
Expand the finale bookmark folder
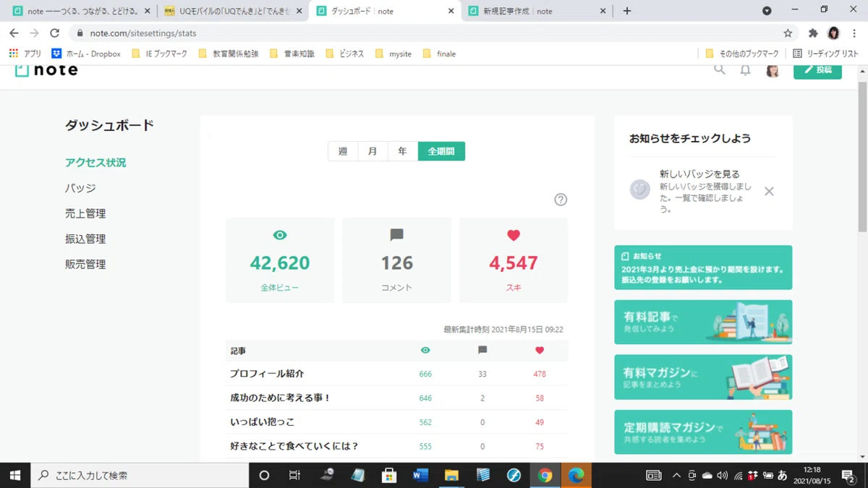click(439, 53)
